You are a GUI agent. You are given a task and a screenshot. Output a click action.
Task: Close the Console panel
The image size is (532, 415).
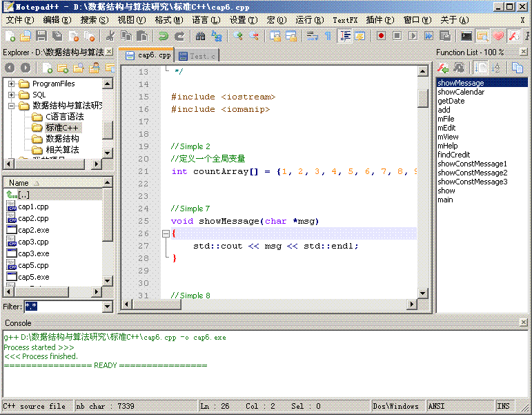[x=524, y=322]
